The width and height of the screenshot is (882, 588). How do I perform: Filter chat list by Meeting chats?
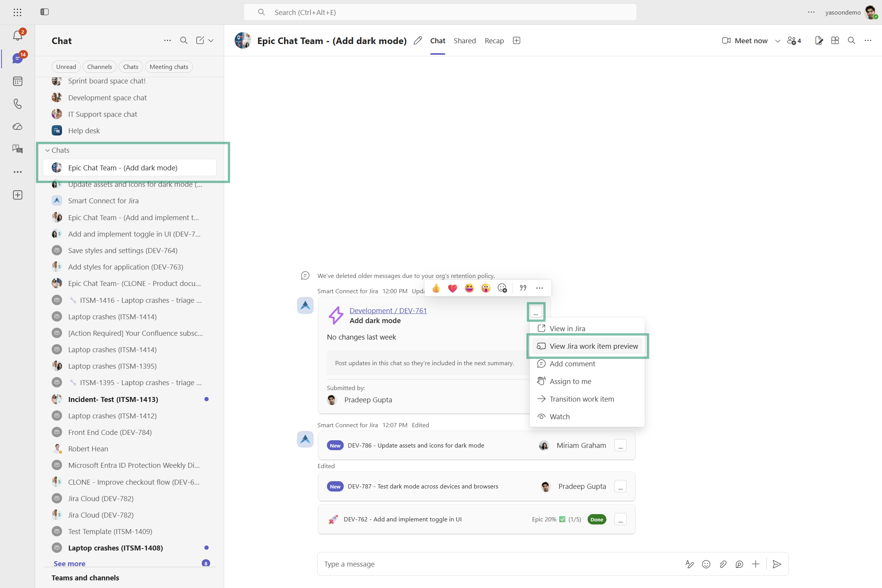169,67
